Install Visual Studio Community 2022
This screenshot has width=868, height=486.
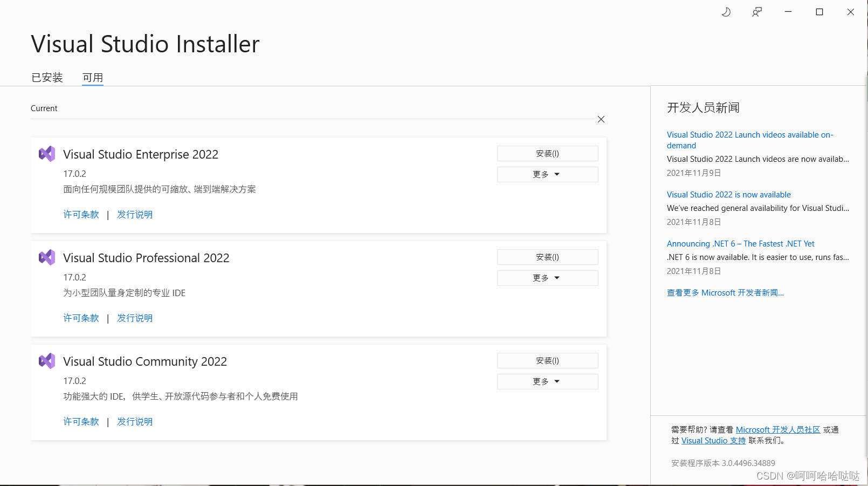547,360
